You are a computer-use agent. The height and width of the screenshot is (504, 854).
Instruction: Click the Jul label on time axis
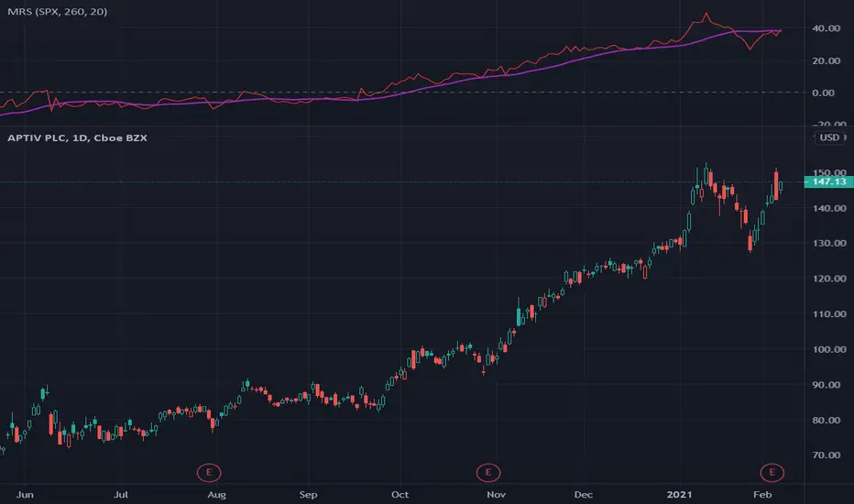click(x=121, y=495)
